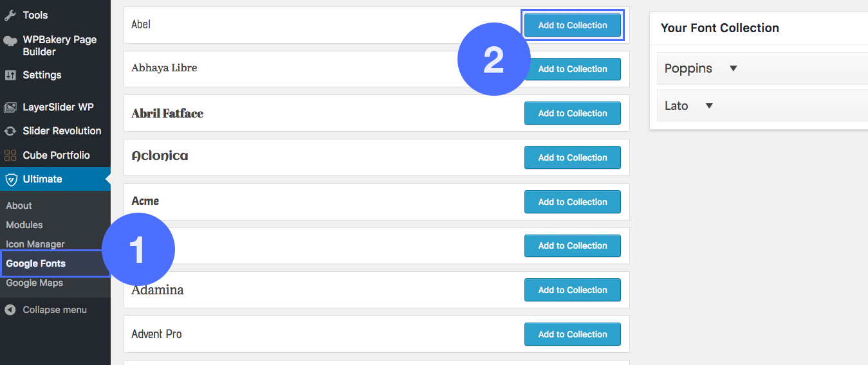868x365 pixels.
Task: Click the Ultimate shield icon
Action: pos(10,179)
